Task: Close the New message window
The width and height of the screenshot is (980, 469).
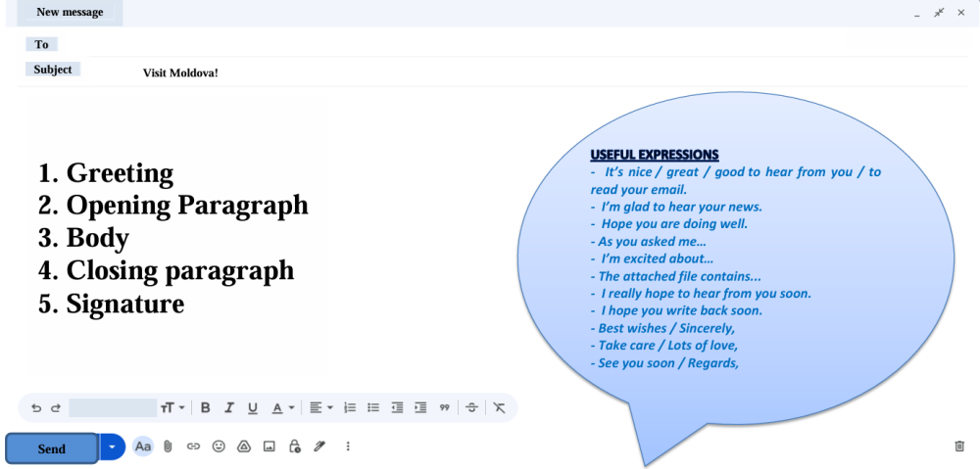Action: click(961, 12)
